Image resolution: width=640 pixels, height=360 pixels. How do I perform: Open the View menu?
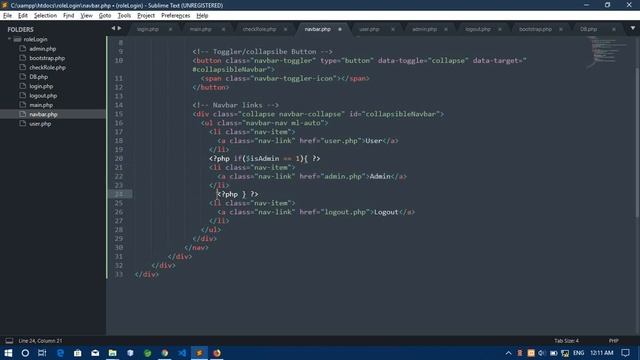[x=86, y=16]
